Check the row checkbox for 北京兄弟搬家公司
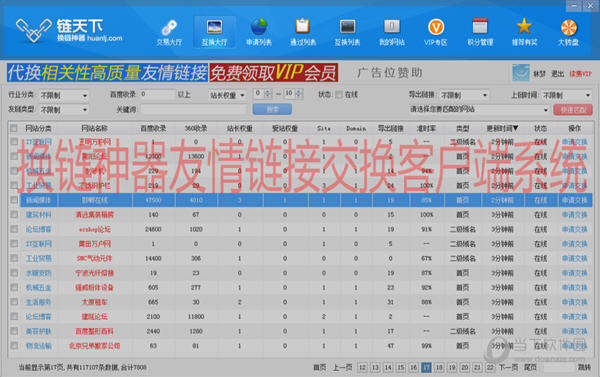600x377 pixels. (x=14, y=346)
